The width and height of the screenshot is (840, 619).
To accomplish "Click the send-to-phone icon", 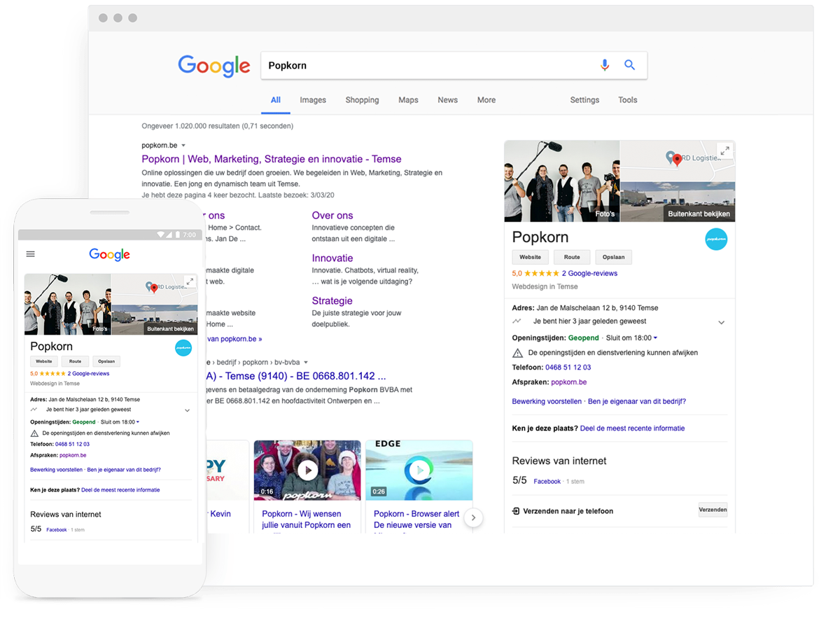I will coord(516,511).
